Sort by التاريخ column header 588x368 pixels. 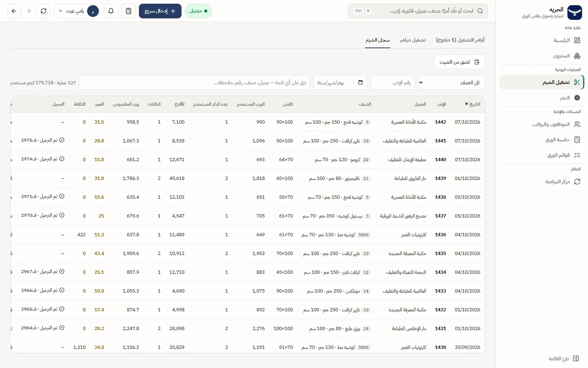473,104
